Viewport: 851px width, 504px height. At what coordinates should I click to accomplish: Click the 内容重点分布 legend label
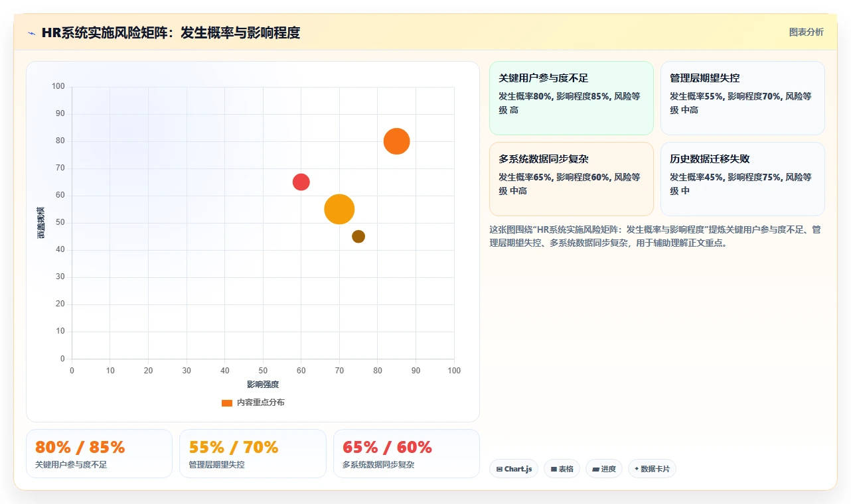coord(261,403)
